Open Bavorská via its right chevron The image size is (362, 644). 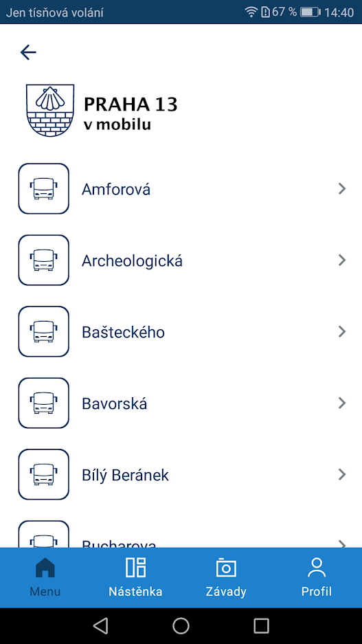tap(342, 403)
